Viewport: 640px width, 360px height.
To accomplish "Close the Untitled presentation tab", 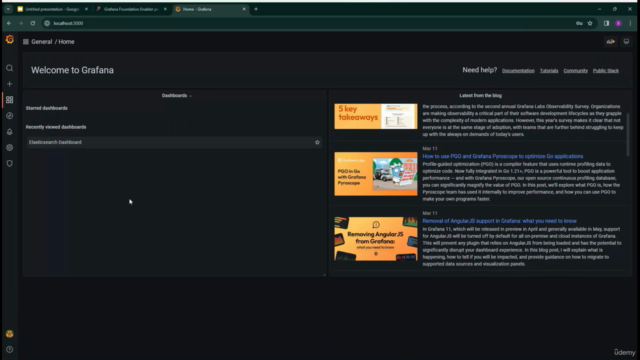I will point(86,9).
